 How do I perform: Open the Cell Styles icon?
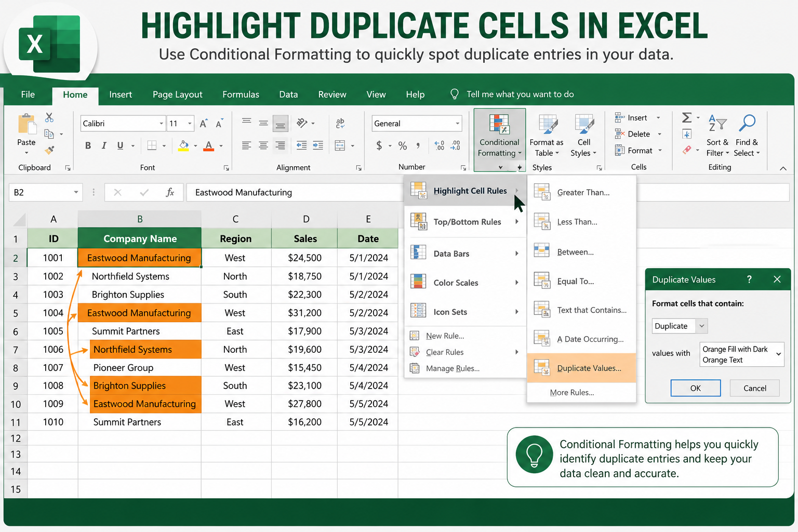tap(584, 125)
